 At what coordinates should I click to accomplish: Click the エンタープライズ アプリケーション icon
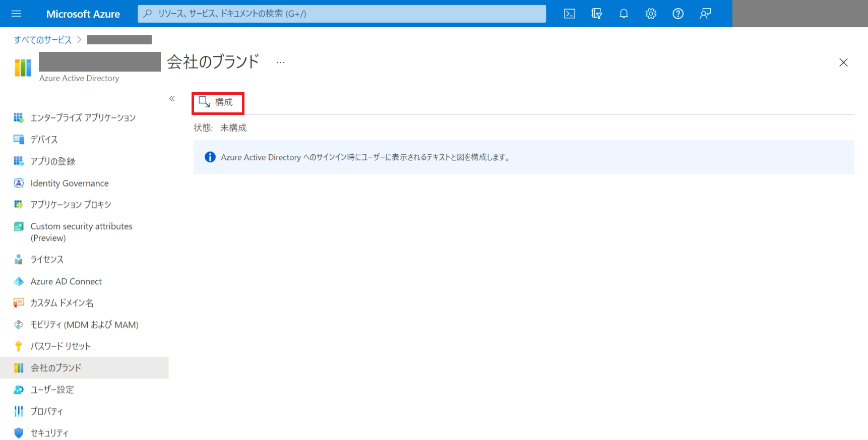click(x=19, y=117)
